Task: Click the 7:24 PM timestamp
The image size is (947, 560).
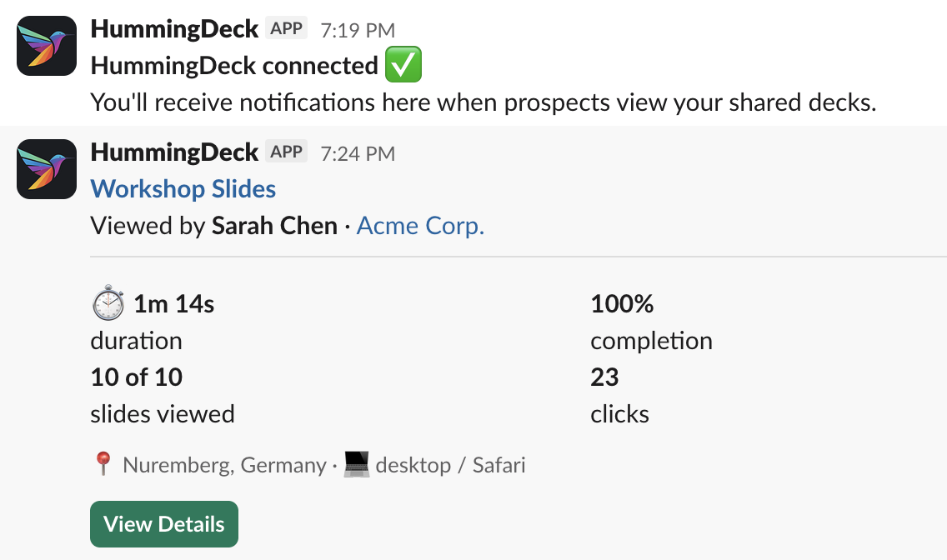Action: pyautogui.click(x=357, y=152)
